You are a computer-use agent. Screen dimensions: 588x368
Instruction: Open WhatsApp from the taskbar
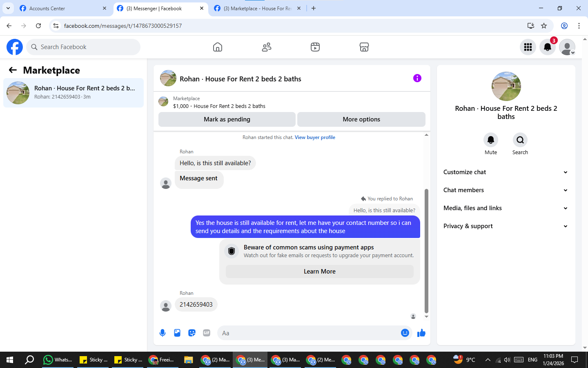pos(58,360)
